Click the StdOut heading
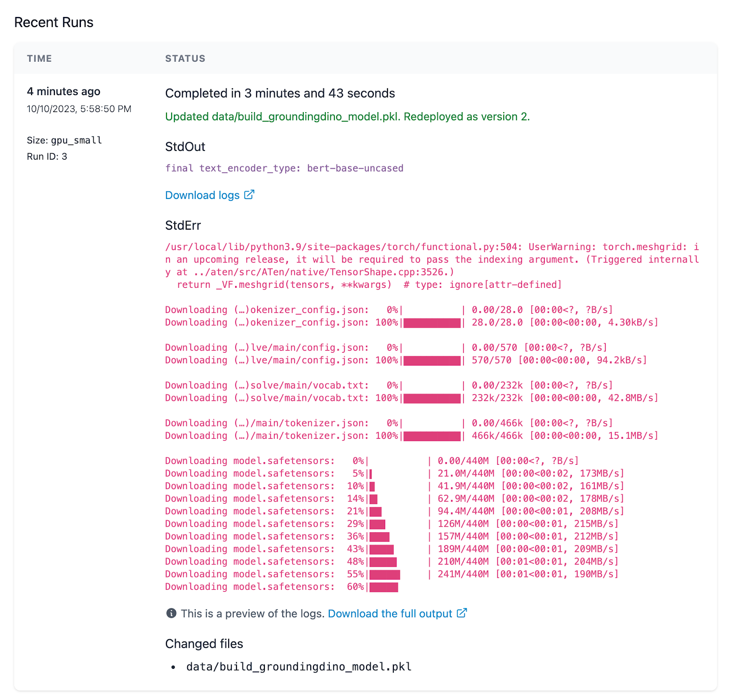This screenshot has width=732, height=700. [185, 147]
